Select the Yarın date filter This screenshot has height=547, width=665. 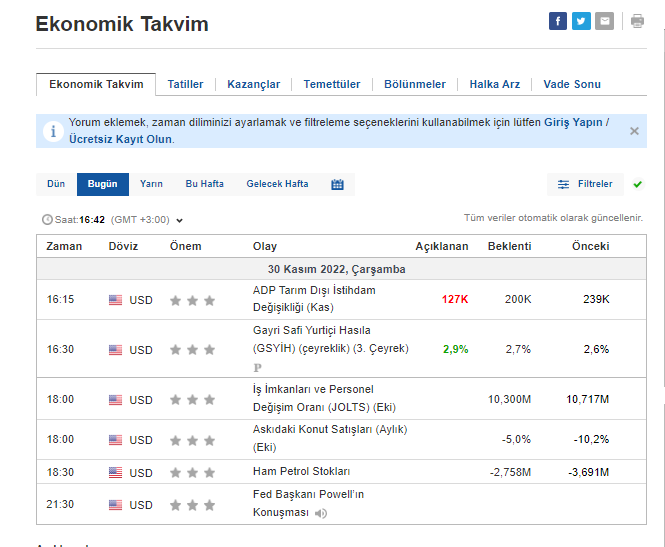(x=151, y=184)
